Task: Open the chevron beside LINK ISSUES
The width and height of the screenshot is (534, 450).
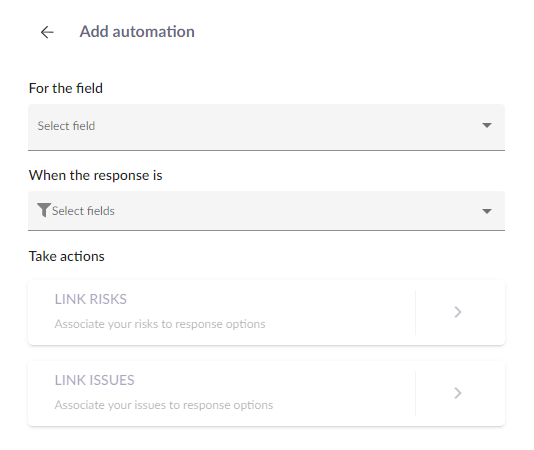Action: click(458, 393)
